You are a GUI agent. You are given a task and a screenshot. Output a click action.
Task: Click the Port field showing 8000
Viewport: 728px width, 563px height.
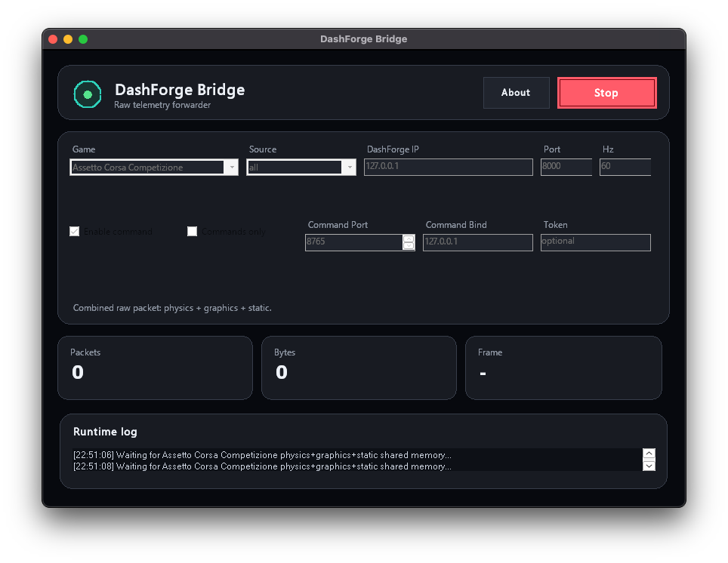coord(566,167)
